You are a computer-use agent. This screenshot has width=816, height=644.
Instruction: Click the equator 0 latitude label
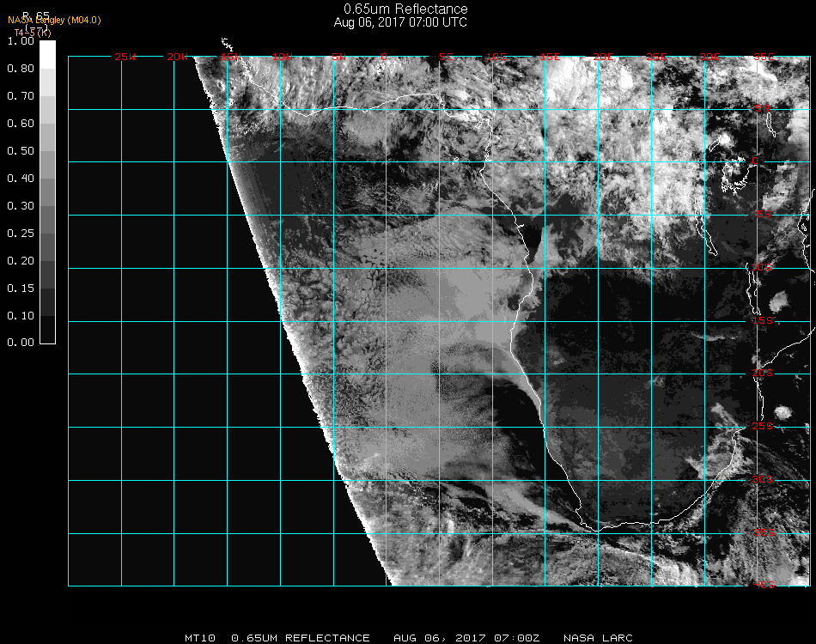pos(755,161)
